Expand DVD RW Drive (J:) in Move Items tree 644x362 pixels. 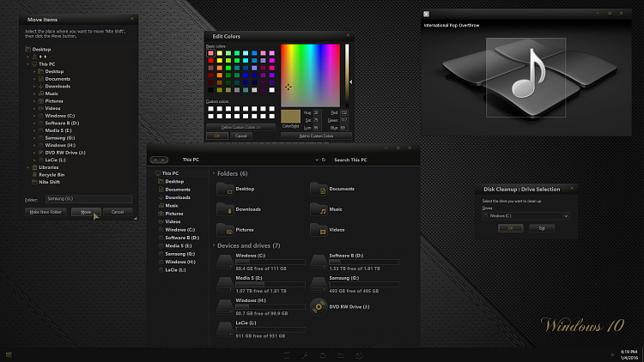[x=34, y=153]
